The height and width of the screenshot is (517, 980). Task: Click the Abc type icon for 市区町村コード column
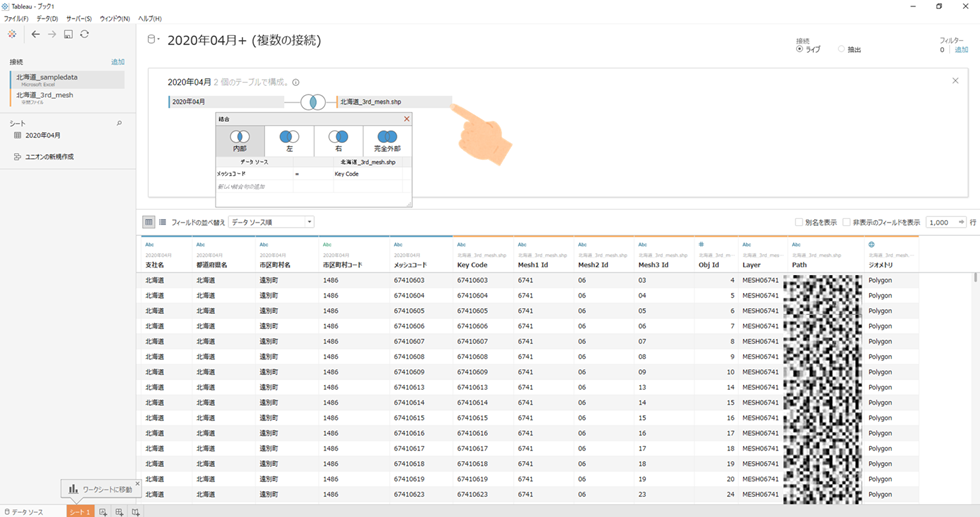[327, 244]
